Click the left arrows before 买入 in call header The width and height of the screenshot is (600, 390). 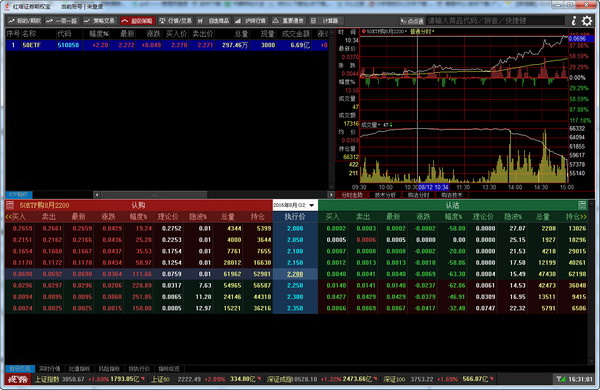pyautogui.click(x=9, y=217)
